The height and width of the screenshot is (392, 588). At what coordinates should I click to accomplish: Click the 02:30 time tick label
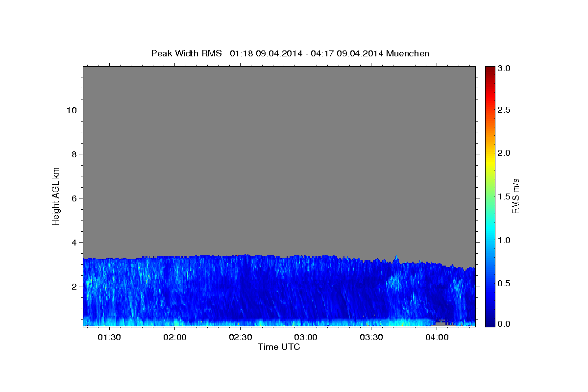[x=240, y=337]
